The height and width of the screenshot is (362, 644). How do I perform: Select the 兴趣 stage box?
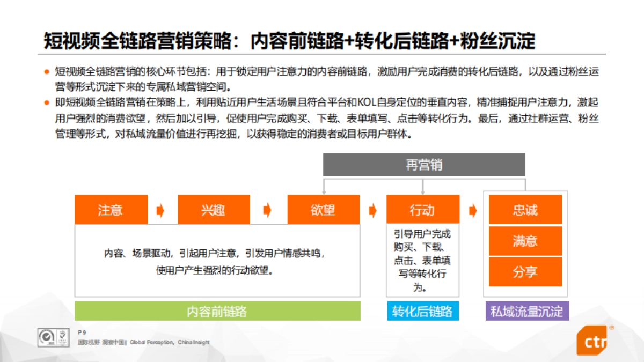click(213, 210)
